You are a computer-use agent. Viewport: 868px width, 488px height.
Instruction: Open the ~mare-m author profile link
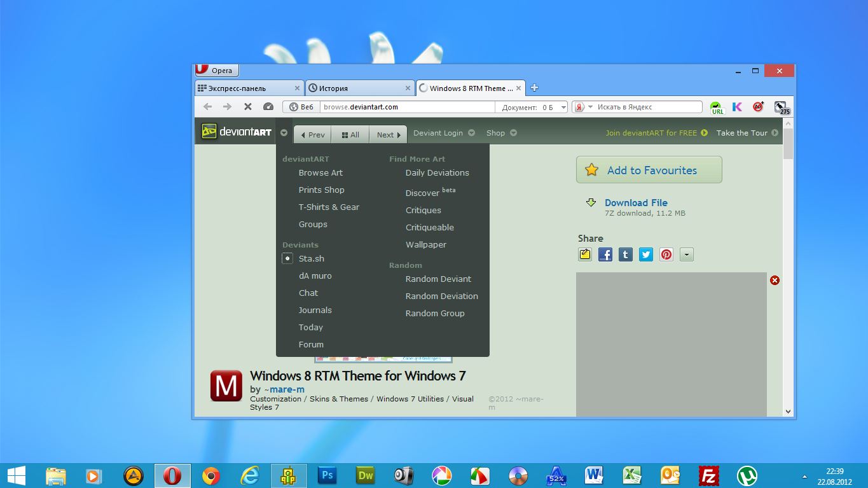pos(284,389)
